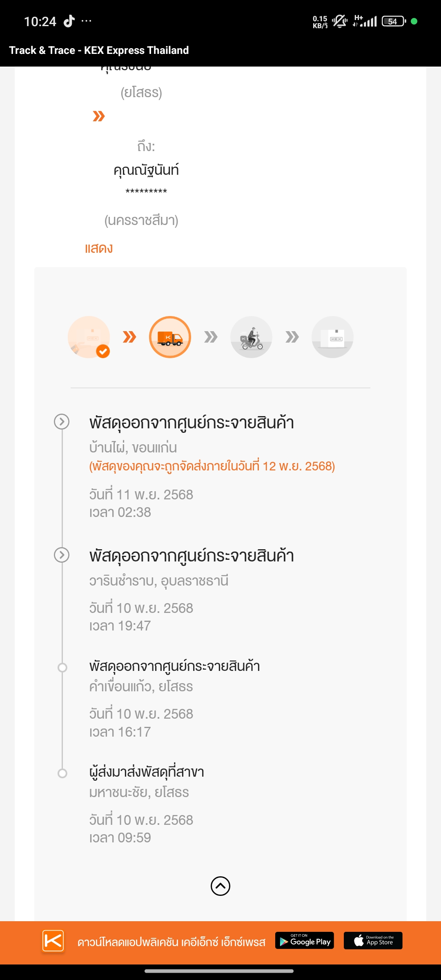
Task: Tap the muted vibrate status icon
Action: (x=339, y=21)
